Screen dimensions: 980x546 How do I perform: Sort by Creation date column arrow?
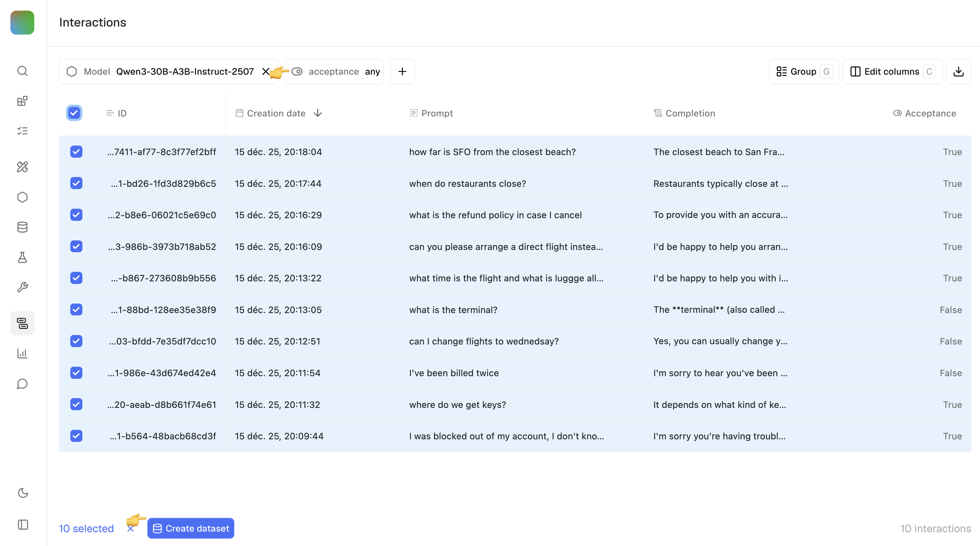pyautogui.click(x=318, y=113)
